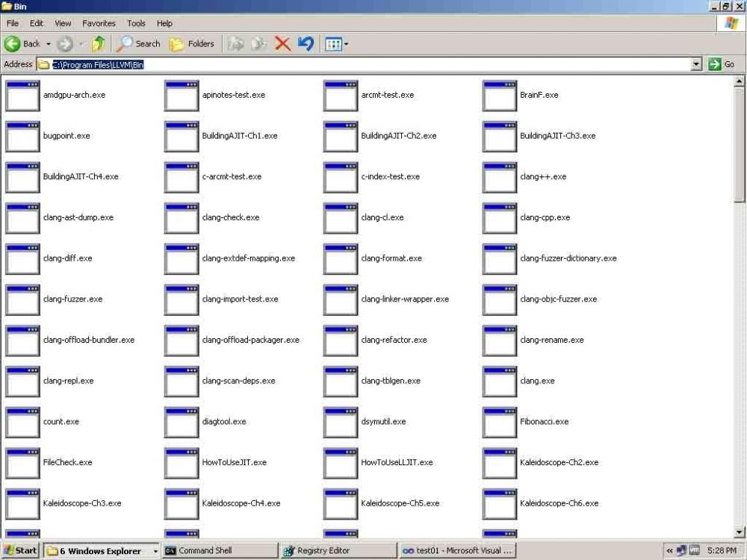
Task: Select the Fibonacci.exe icon
Action: [x=500, y=422]
